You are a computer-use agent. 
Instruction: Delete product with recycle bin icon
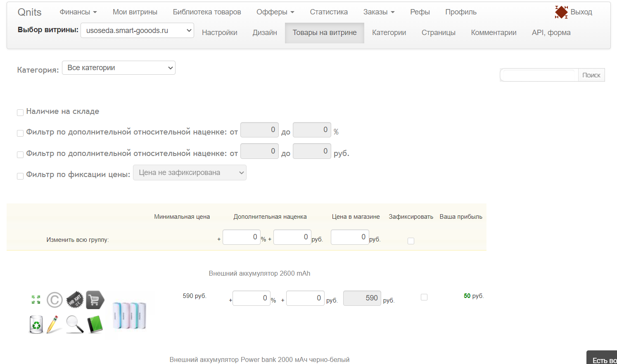tap(36, 324)
